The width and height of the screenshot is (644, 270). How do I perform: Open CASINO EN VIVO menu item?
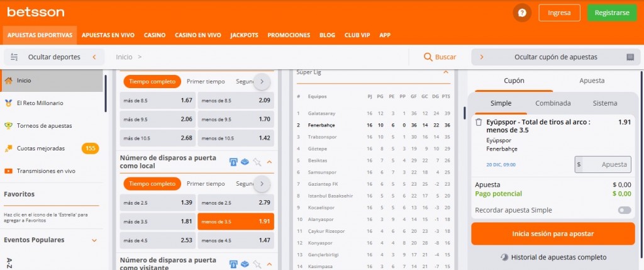[x=197, y=35]
